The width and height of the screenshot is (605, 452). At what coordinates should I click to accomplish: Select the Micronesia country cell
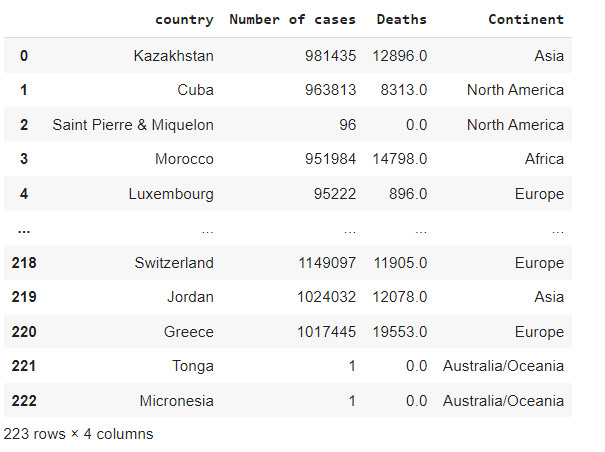176,401
